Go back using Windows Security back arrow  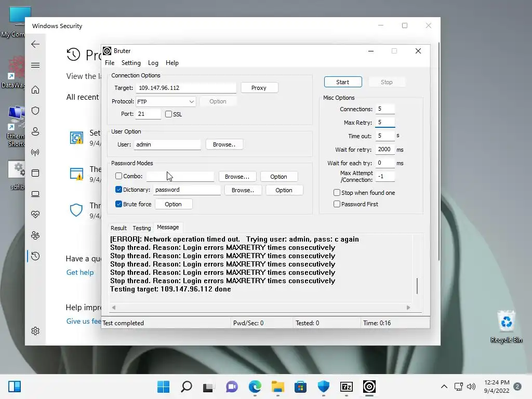point(35,44)
